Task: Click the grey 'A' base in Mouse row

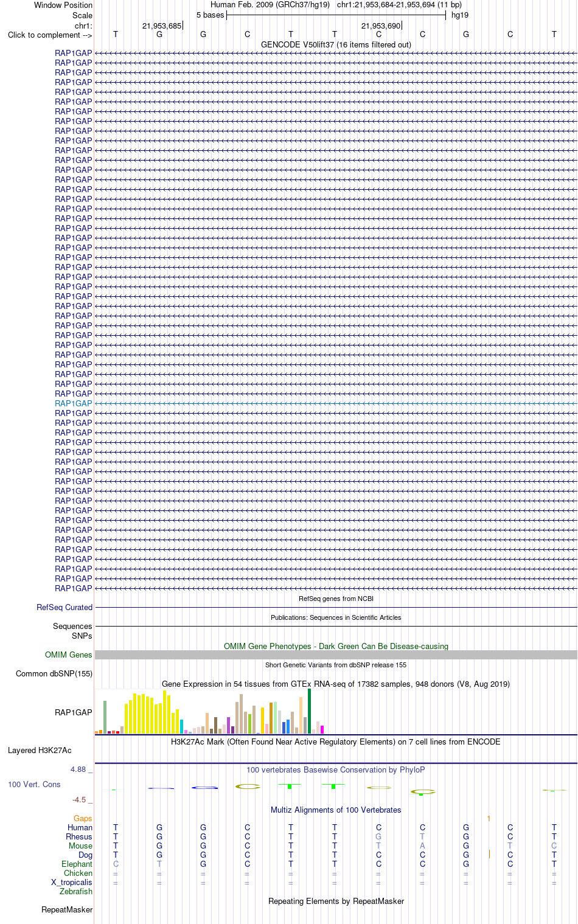Action: [422, 846]
